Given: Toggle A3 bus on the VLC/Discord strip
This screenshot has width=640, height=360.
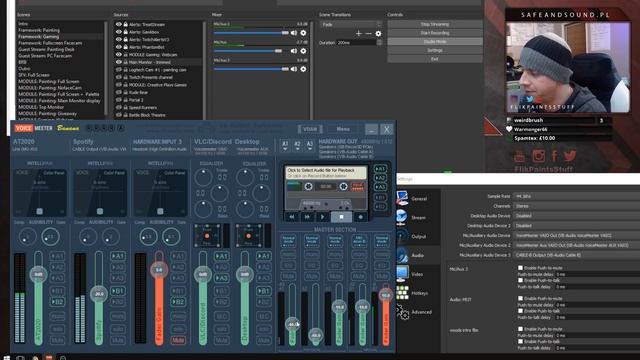Looking at the screenshot, I should coord(221,278).
